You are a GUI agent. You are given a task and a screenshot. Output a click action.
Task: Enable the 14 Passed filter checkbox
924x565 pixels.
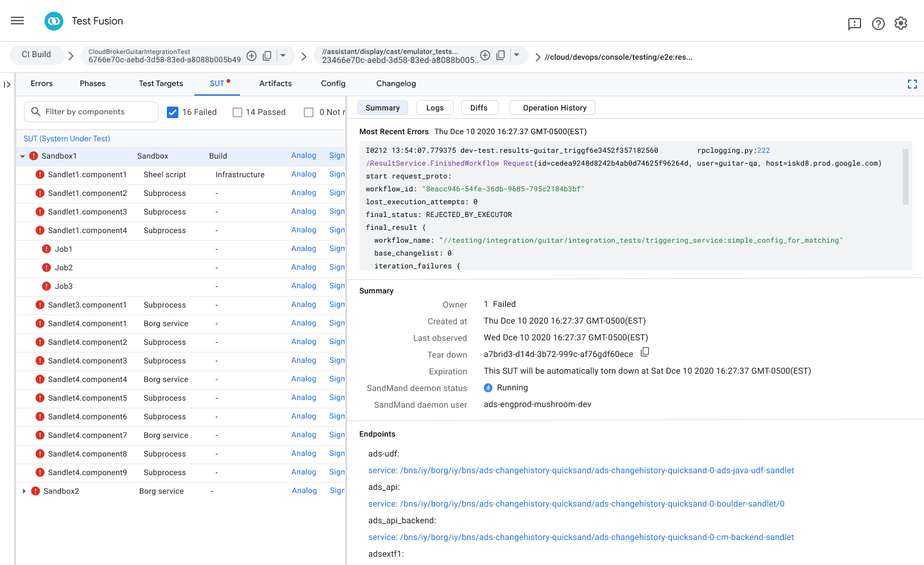tap(237, 112)
